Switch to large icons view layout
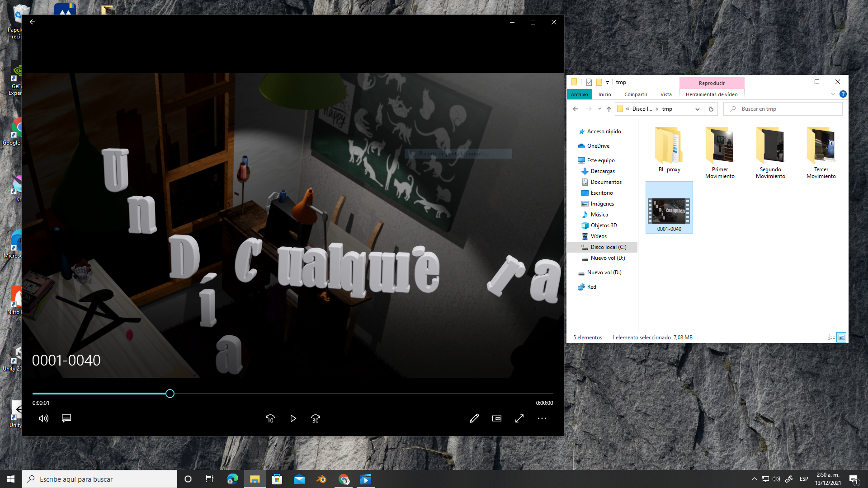The image size is (868, 488). coord(841,337)
